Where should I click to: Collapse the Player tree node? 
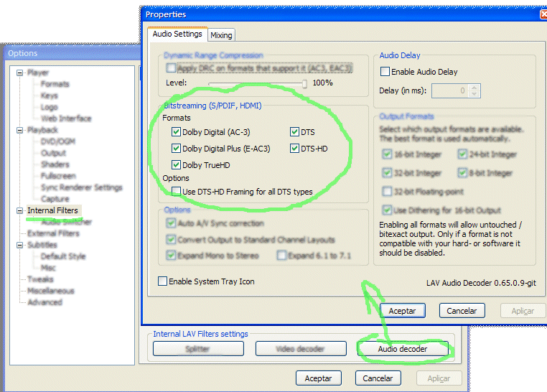click(20, 73)
